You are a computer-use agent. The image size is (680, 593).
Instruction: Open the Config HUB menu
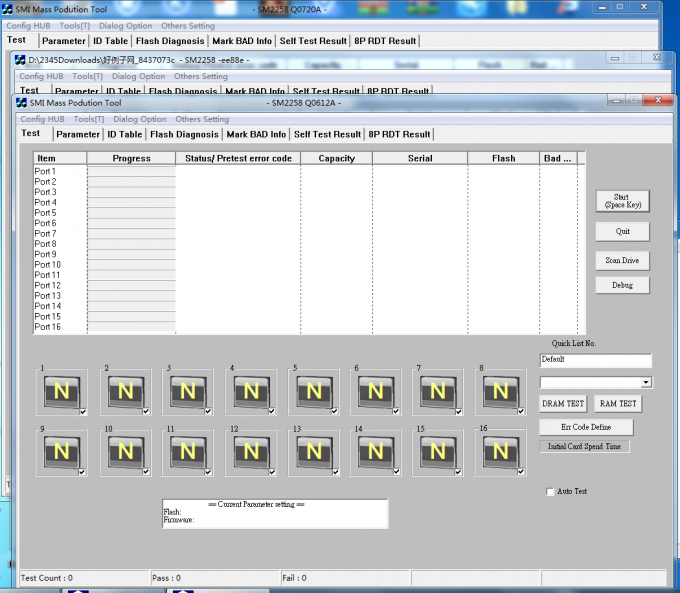point(41,119)
